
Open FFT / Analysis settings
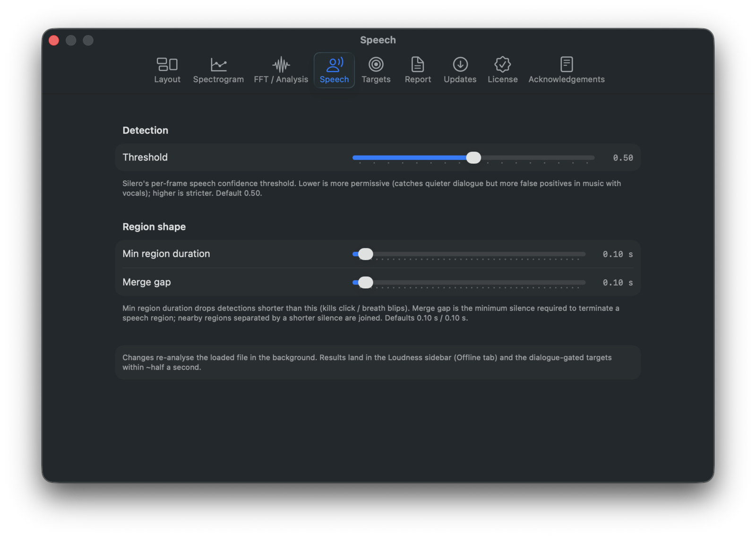[281, 70]
